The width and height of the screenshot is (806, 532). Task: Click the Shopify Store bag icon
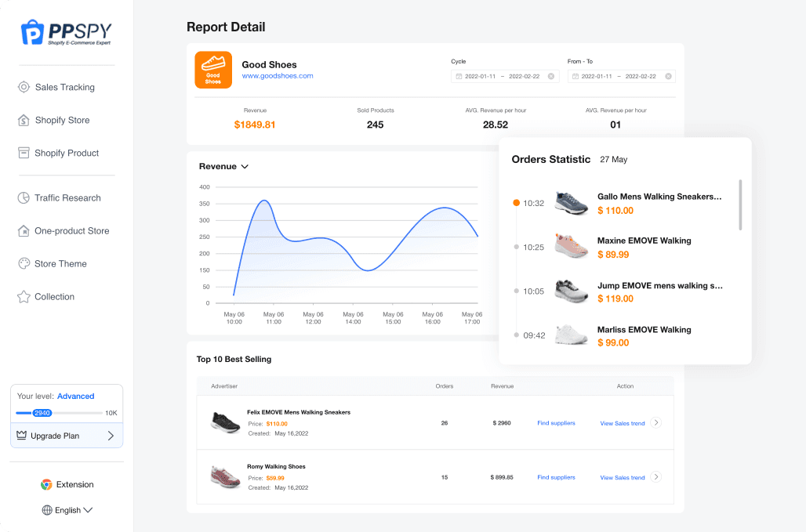tap(24, 120)
